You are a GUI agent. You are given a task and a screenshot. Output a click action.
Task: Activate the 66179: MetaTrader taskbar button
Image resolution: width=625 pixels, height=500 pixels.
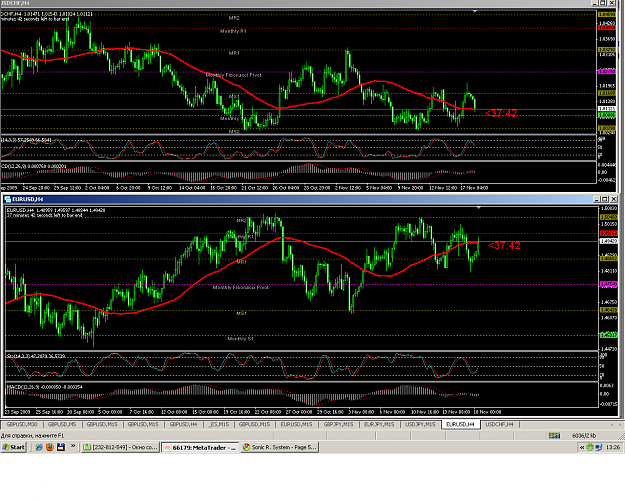[x=200, y=448]
